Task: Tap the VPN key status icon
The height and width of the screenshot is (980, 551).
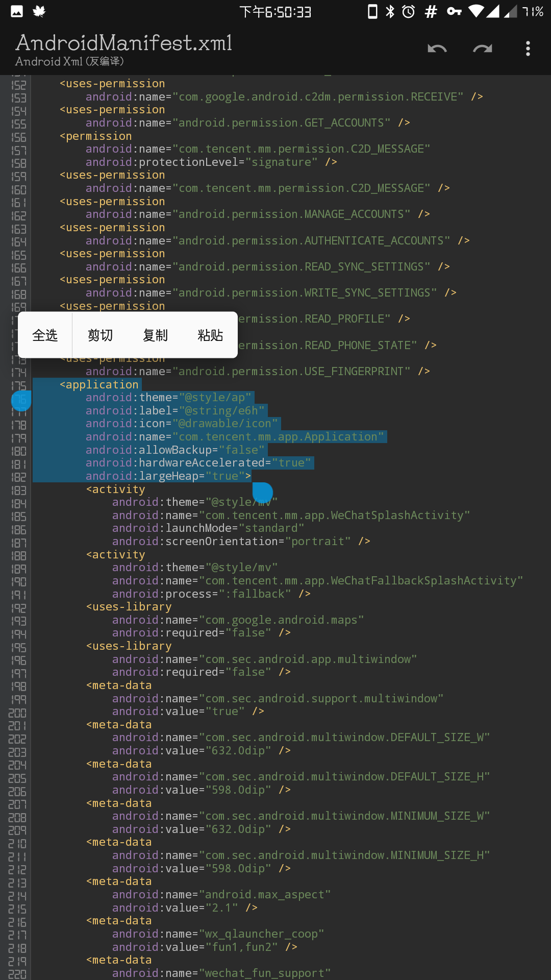Action: pyautogui.click(x=454, y=11)
